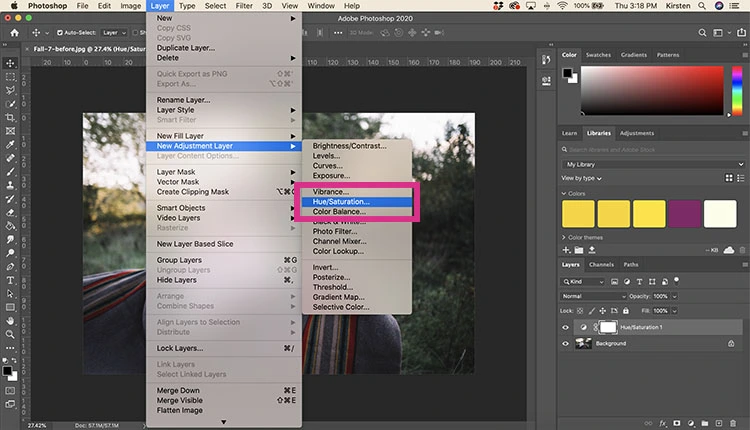Toggle the Auto-Select checkbox

[x=60, y=33]
